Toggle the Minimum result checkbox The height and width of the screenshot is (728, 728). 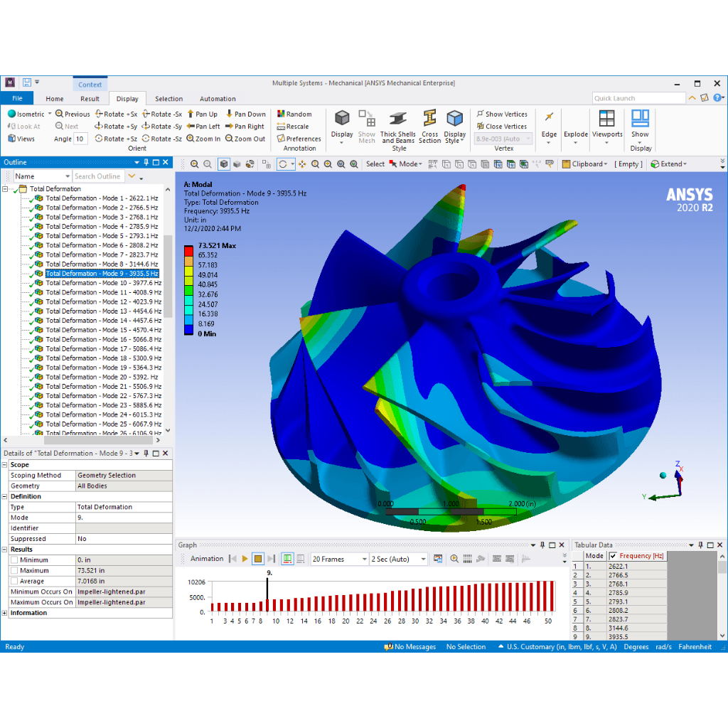pos(14,560)
